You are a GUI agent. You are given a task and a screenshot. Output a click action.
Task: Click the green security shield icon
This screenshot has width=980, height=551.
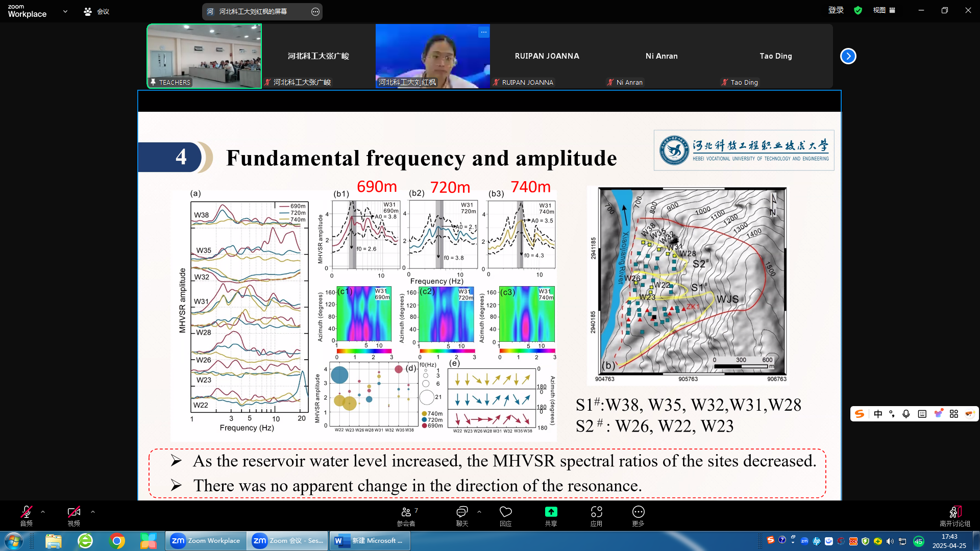[858, 10]
